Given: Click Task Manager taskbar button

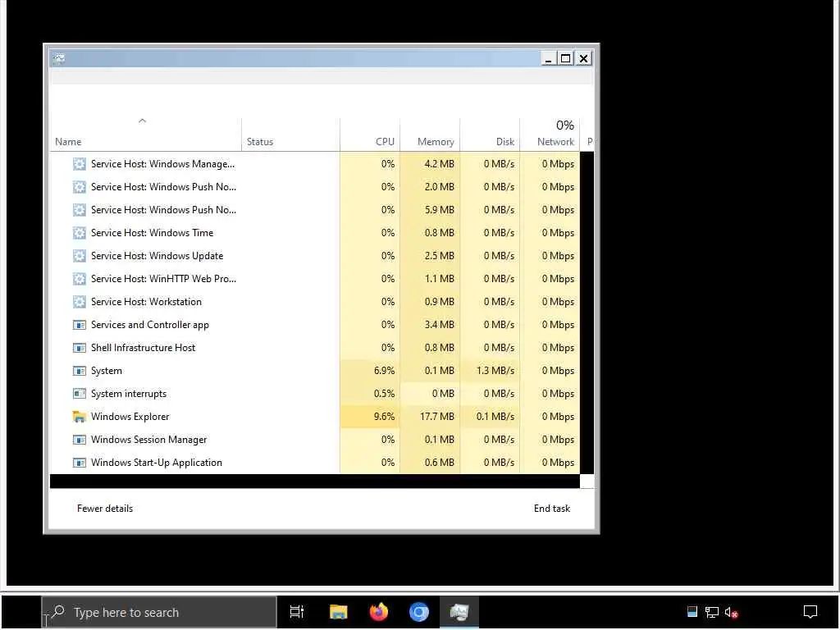Looking at the screenshot, I should 459,612.
